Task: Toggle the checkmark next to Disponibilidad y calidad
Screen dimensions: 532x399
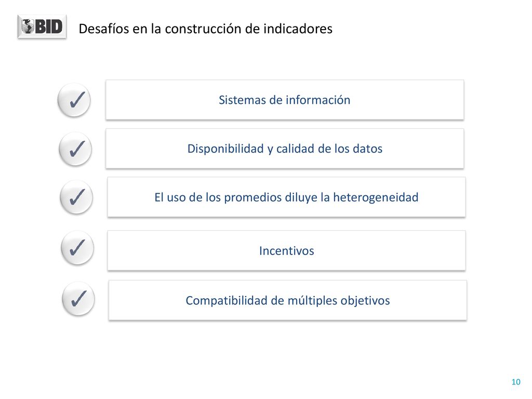Action: click(75, 149)
